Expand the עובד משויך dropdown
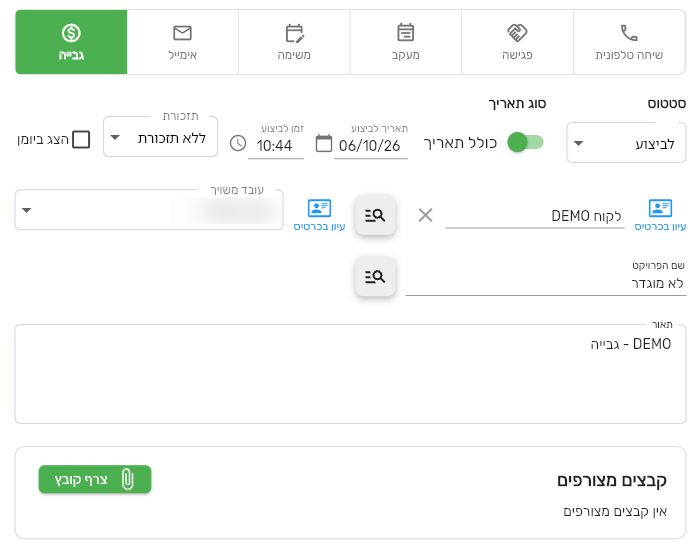This screenshot has height=550, width=700. [x=149, y=210]
